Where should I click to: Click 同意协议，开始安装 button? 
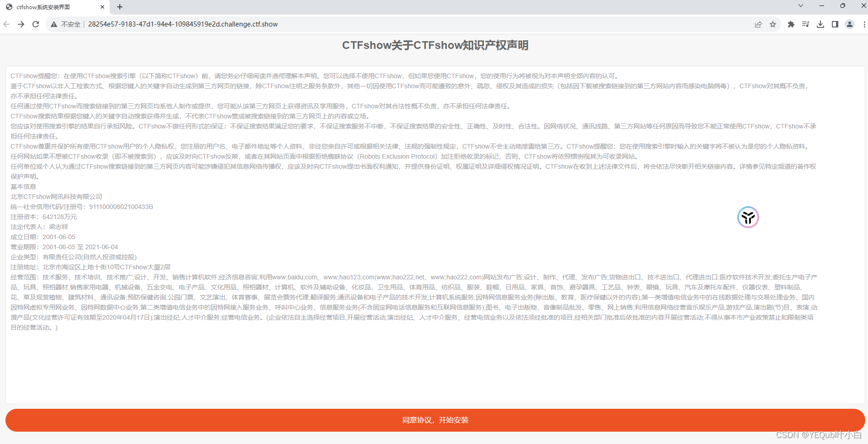pyautogui.click(x=435, y=420)
